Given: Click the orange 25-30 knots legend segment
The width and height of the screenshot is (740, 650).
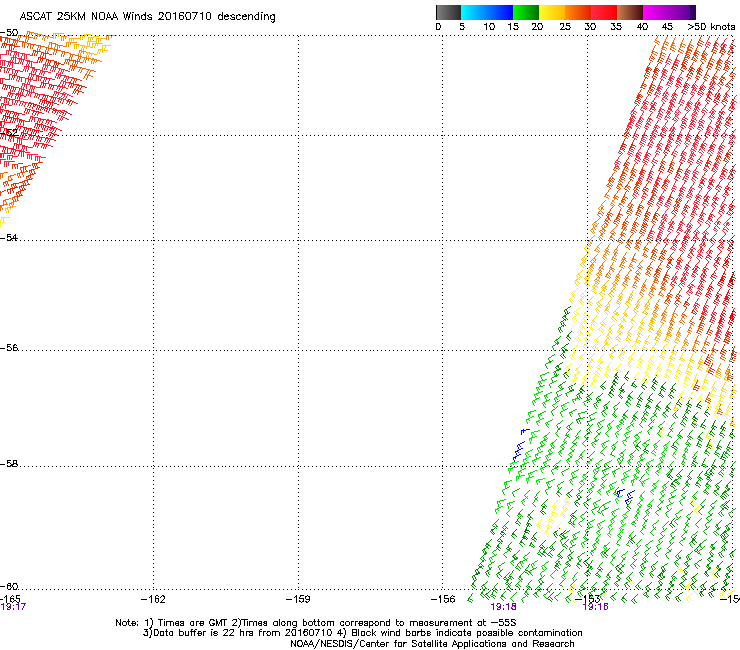Looking at the screenshot, I should click(578, 12).
